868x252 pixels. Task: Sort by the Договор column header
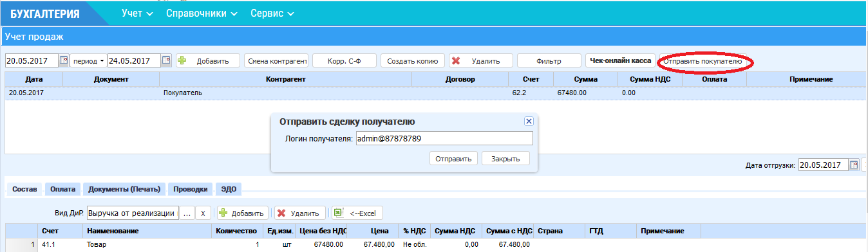[x=460, y=79]
